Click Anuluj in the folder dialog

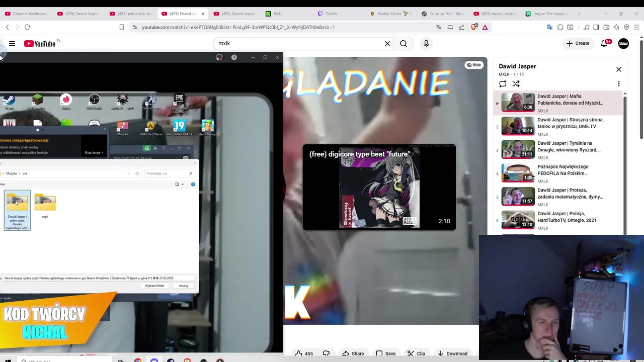pos(183,286)
